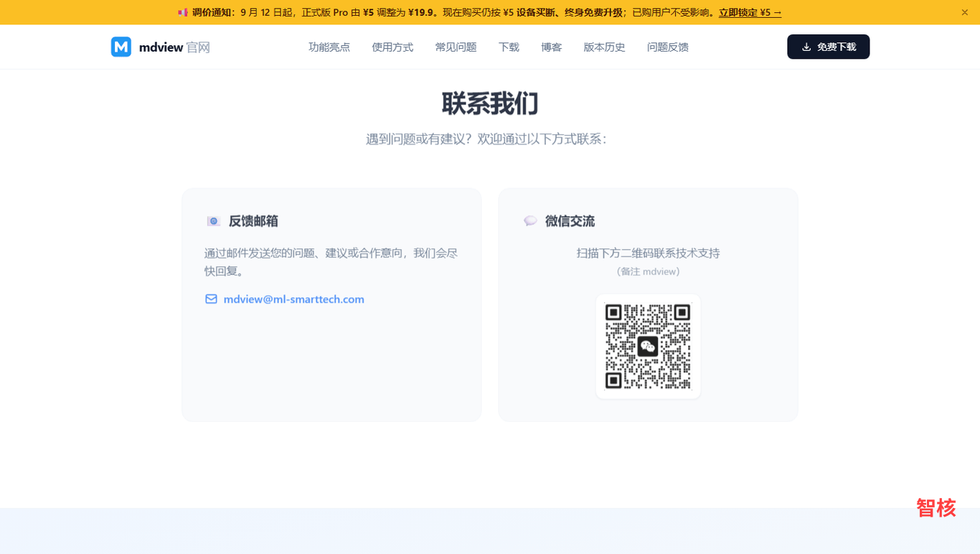Open the 博客 nav link
Screen dimensions: 980x554
(552, 47)
